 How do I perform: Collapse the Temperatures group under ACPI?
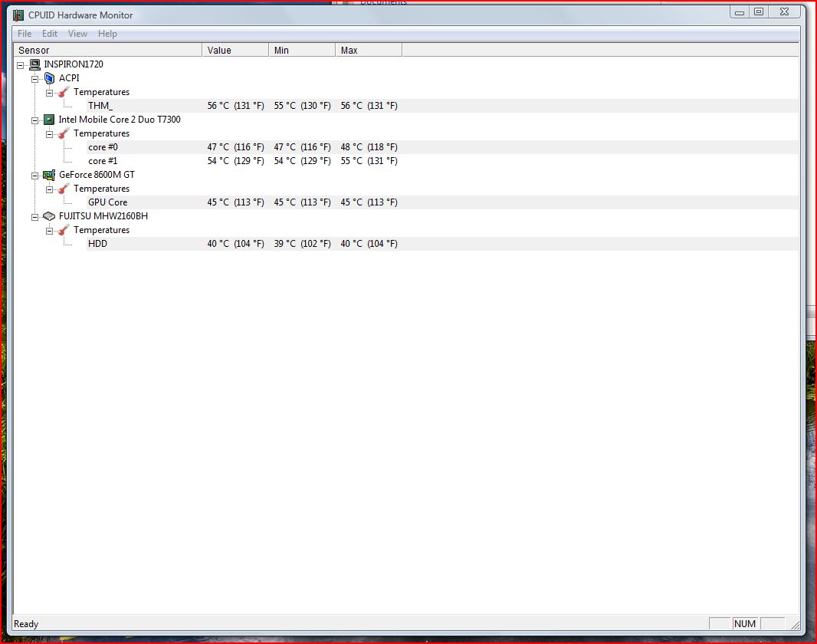[50, 93]
